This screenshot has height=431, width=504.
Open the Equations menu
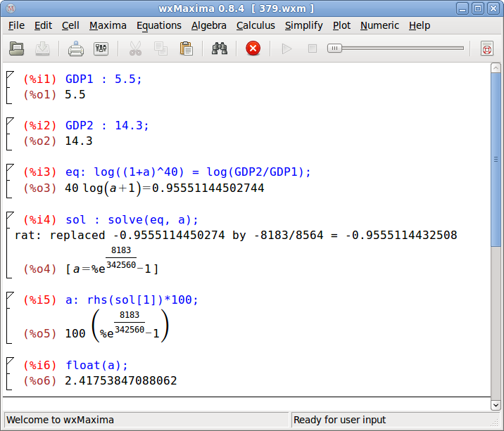click(159, 25)
